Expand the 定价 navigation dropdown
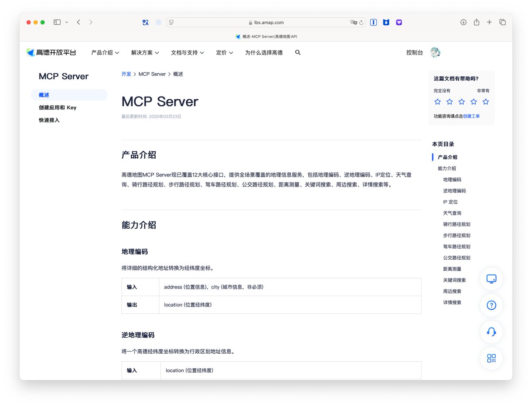Screen dimensions: 532x406 point(224,52)
